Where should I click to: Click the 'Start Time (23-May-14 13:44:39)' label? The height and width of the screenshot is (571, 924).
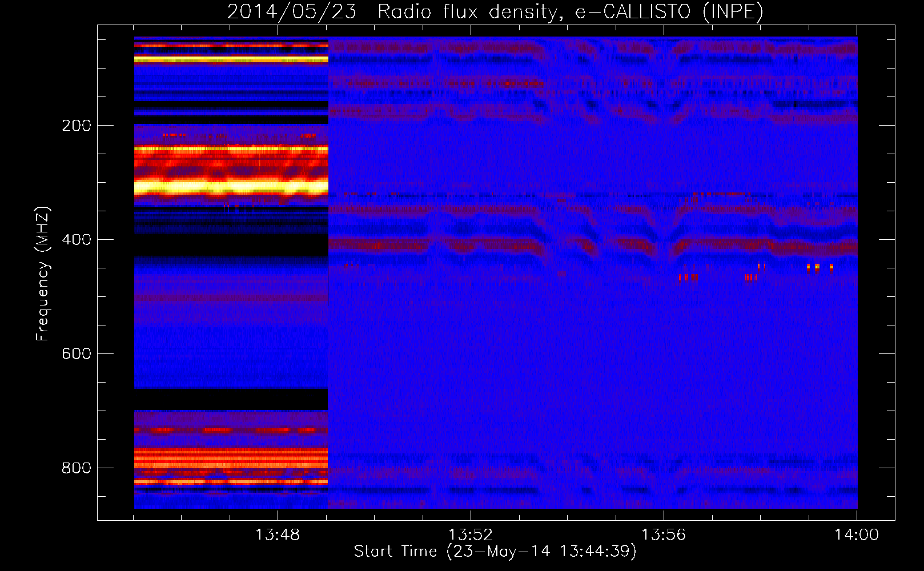pyautogui.click(x=495, y=552)
